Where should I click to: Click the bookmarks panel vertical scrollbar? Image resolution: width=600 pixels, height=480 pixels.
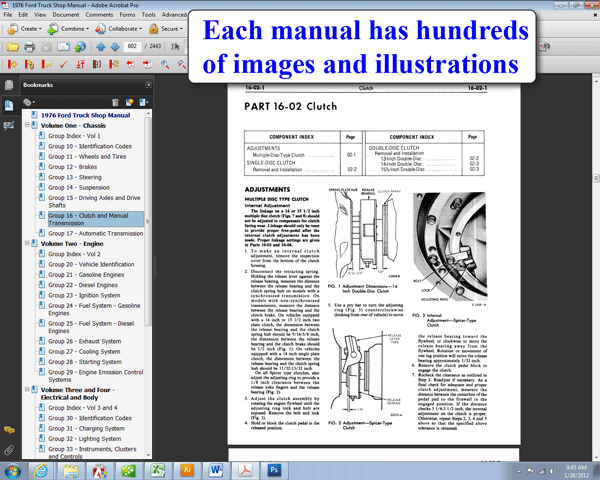coord(148,222)
